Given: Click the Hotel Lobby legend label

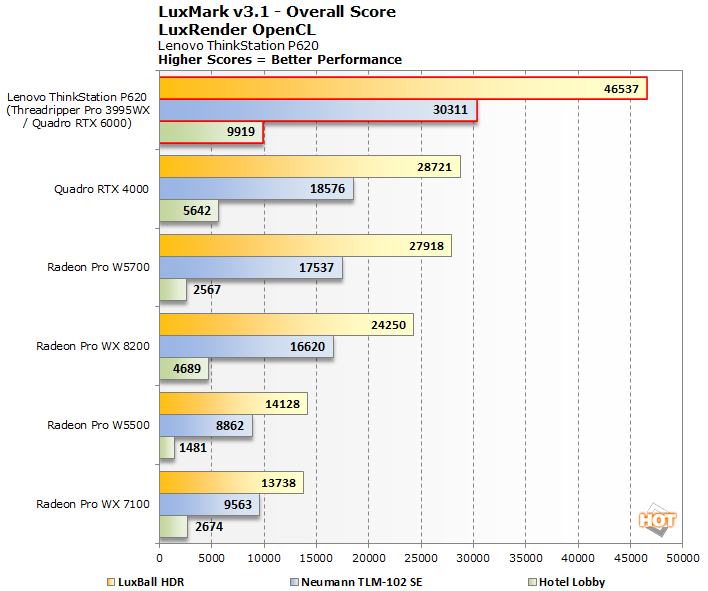Looking at the screenshot, I should 572,582.
